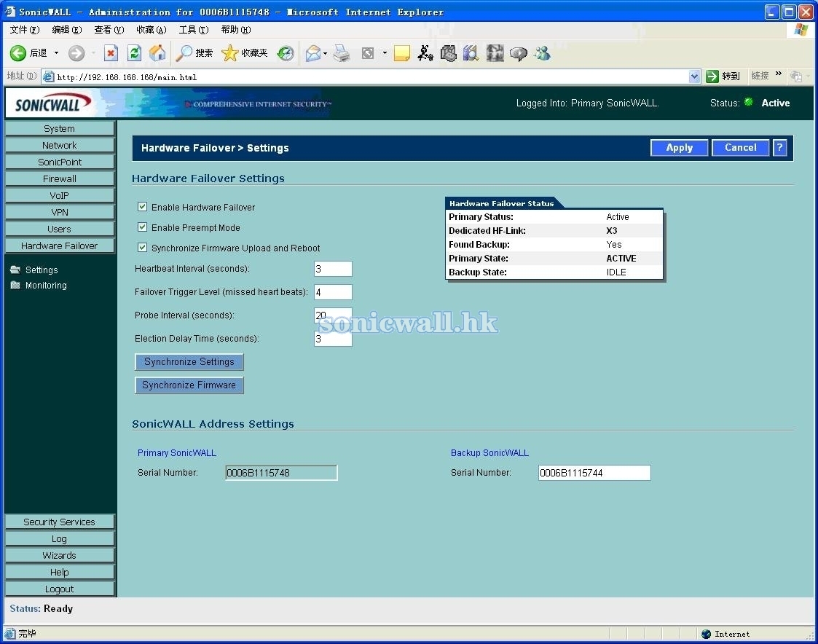Click the help question mark button
Image resolution: width=818 pixels, height=644 pixels.
(x=779, y=148)
